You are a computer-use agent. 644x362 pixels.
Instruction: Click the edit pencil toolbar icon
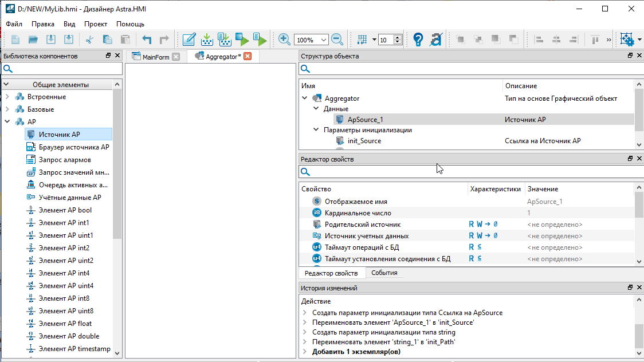[189, 40]
